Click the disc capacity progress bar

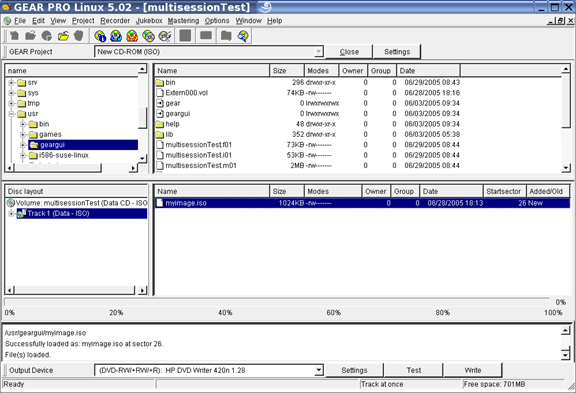pos(277,302)
